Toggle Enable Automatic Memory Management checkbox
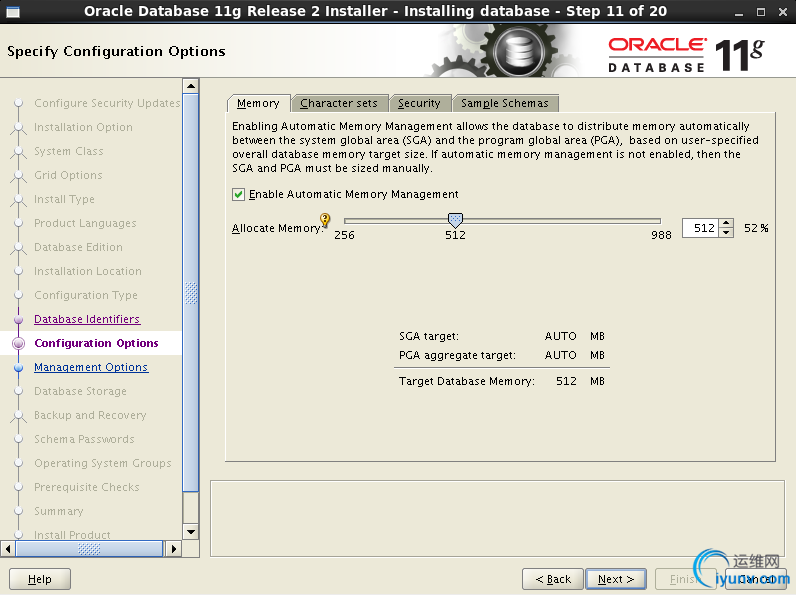Viewport: 796px width, 595px height. point(239,194)
